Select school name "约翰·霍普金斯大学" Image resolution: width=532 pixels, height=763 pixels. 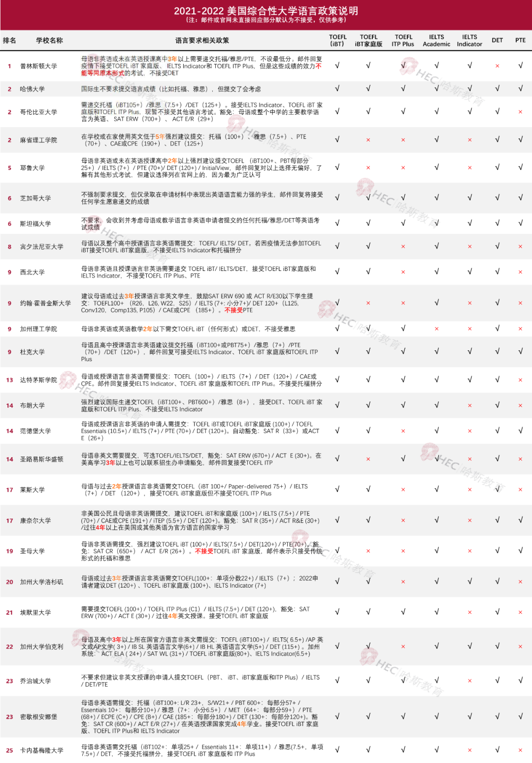(x=45, y=303)
